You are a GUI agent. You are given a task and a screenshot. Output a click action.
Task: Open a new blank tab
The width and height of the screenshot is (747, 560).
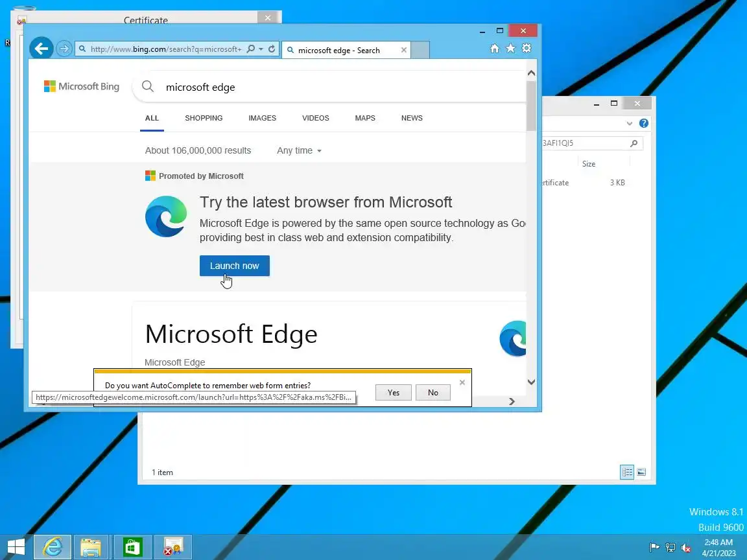pyautogui.click(x=420, y=50)
